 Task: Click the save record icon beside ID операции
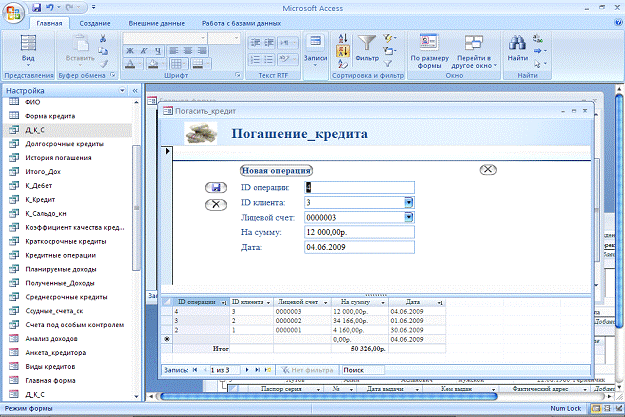215,187
